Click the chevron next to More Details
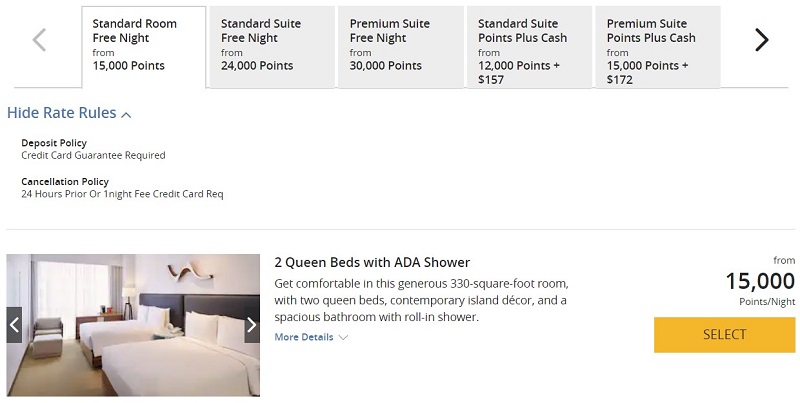Image resolution: width=800 pixels, height=403 pixels. pos(343,337)
